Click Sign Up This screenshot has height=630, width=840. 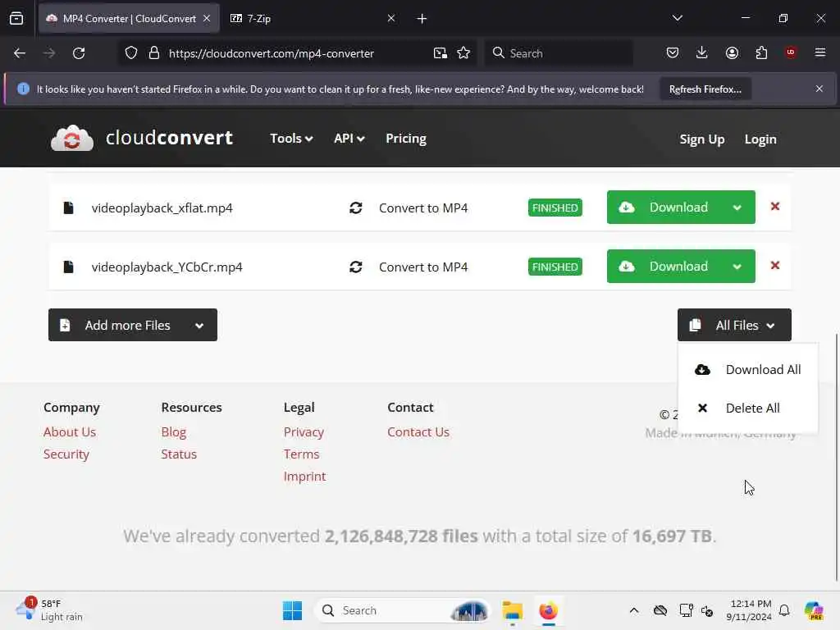(x=702, y=139)
